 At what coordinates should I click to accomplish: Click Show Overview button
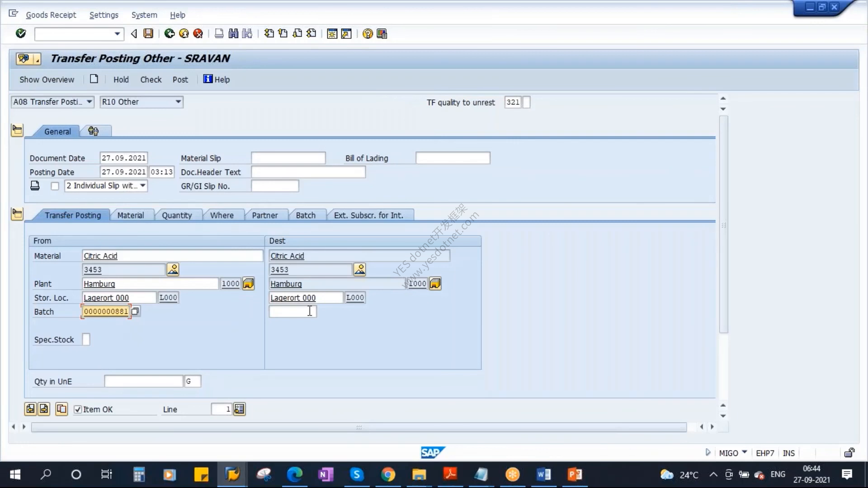(x=47, y=80)
